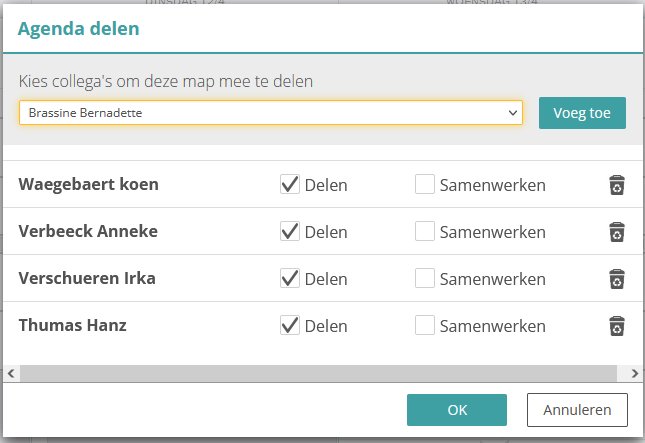Image resolution: width=645 pixels, height=443 pixels.
Task: Uncheck Delen for Verbeeck Anneke
Action: 290,231
